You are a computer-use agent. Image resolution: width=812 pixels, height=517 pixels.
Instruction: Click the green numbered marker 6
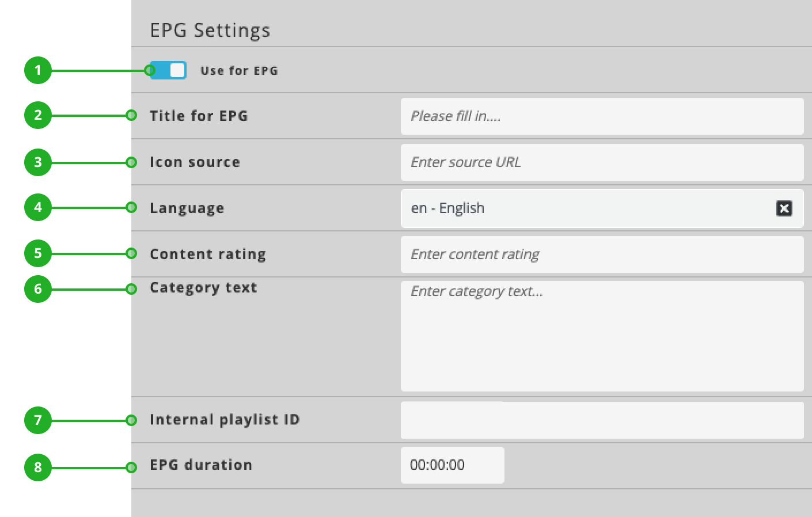(x=38, y=289)
